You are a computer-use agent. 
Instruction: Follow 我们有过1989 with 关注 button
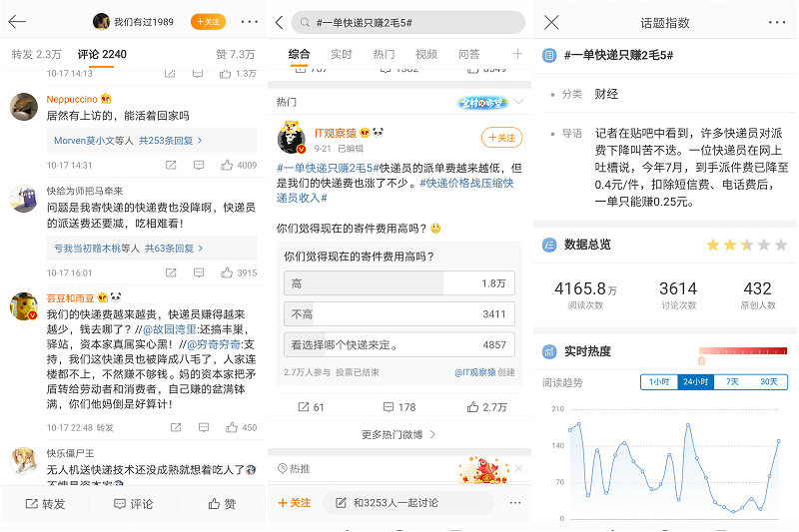[x=209, y=22]
